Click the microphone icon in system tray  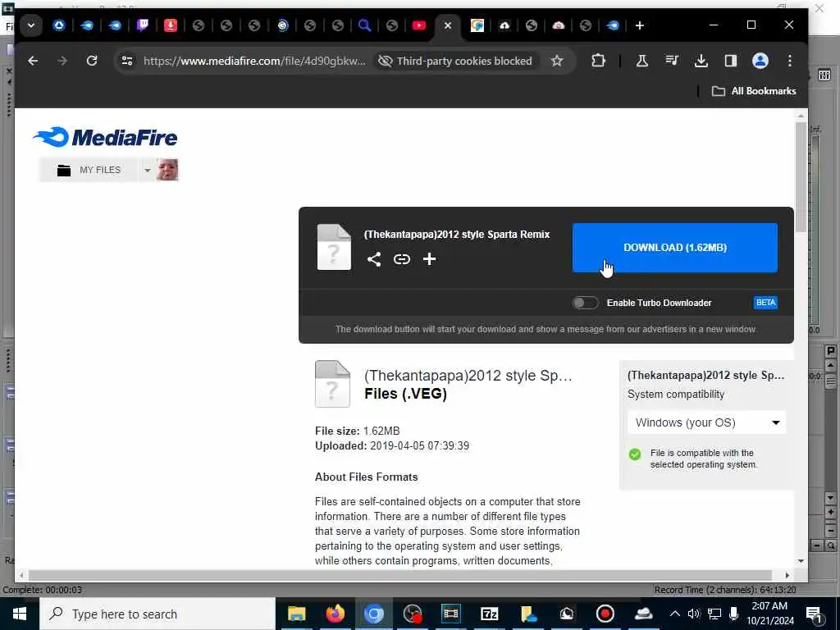click(x=734, y=614)
